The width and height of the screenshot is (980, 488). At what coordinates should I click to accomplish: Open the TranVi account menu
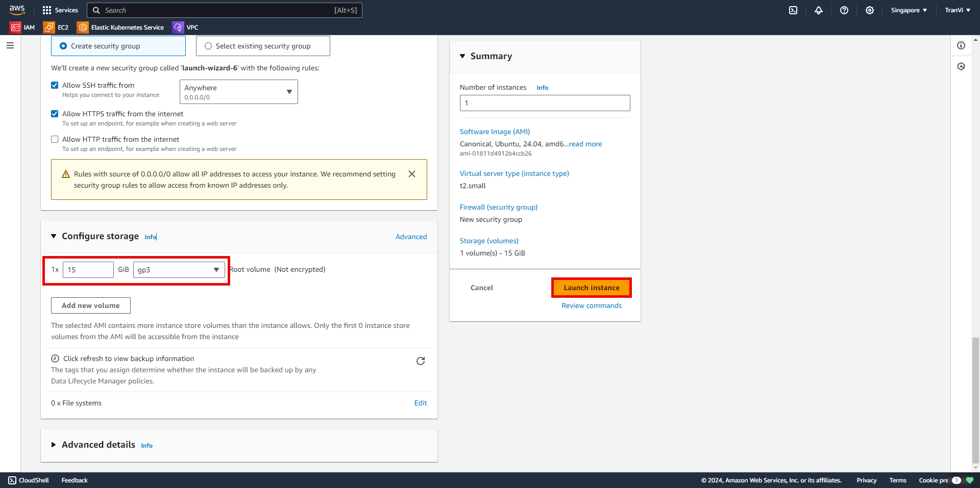(x=957, y=10)
